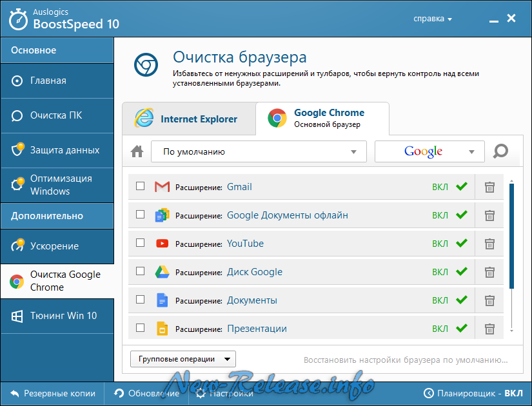Image resolution: width=532 pixels, height=406 pixels.
Task: Go to Очистка ПК in sidebar
Action: coord(57,115)
